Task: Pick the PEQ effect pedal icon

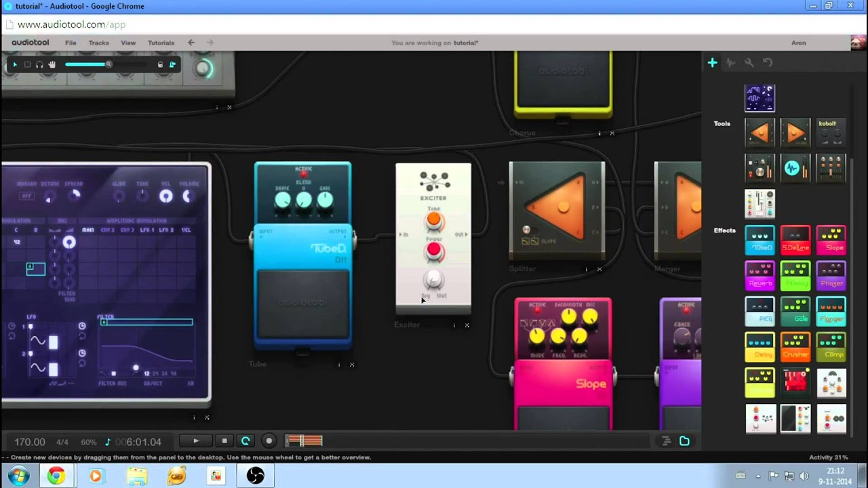Action: click(759, 312)
